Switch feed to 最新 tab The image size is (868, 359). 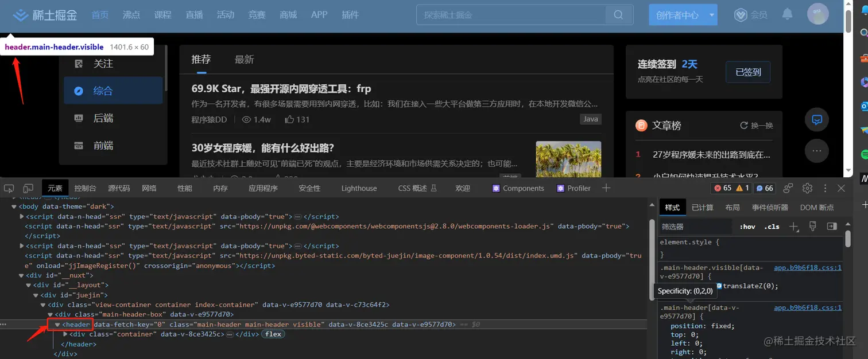point(244,59)
